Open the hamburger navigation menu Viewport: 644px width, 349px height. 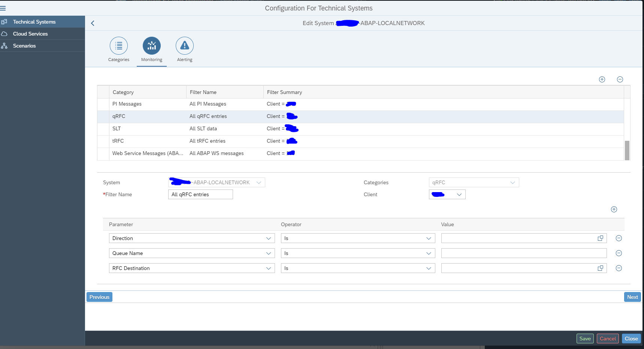(3, 8)
